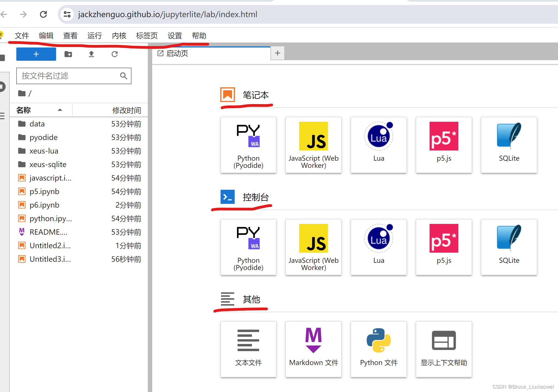Open the pyodide folder
Image resolution: width=558 pixels, height=392 pixels.
tap(79, 137)
